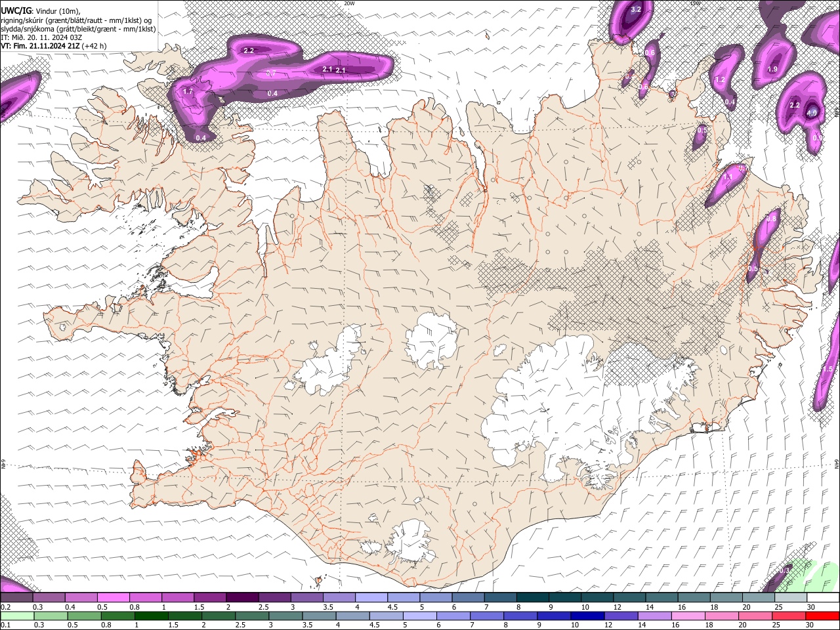
Task: Select the 'VT: Fim. 21.11.2024 21Z' valid time text
Action: pos(40,46)
